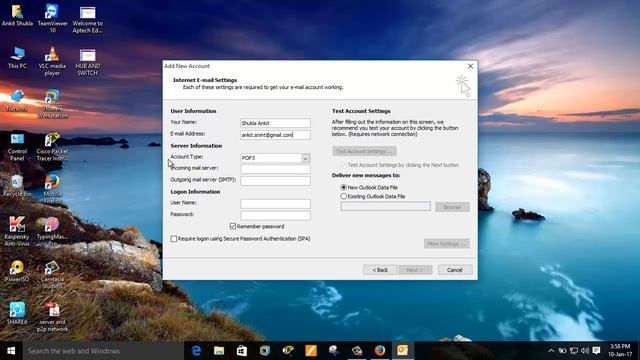Open the Welcome to Aptech Ed... desktop file
This screenshot has height=360, width=640.
coord(87,19)
